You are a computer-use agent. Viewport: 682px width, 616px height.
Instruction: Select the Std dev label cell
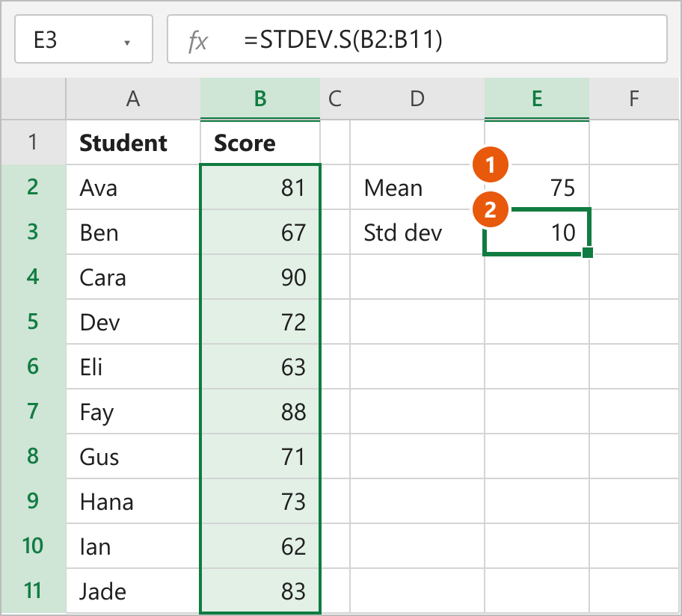[417, 232]
